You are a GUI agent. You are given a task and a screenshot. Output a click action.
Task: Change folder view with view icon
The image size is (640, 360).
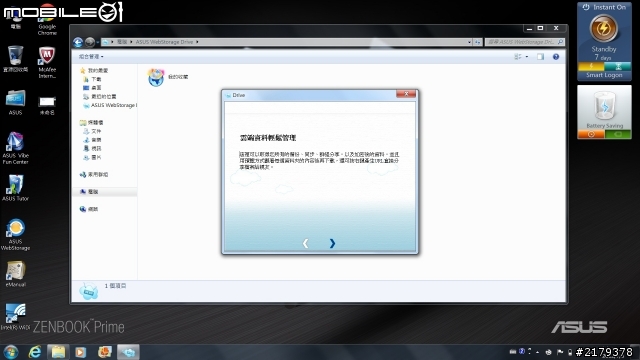[x=518, y=57]
